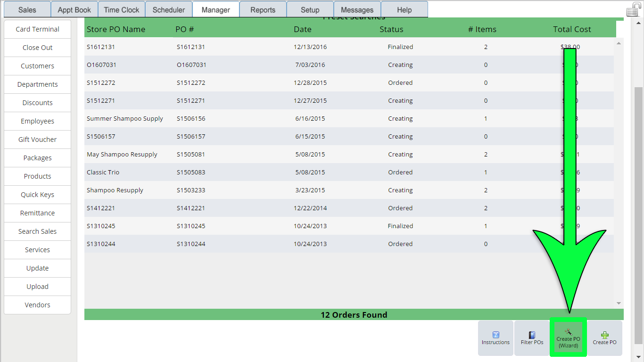The image size is (644, 362).
Task: Click Close Out in sidebar
Action: coord(37,48)
